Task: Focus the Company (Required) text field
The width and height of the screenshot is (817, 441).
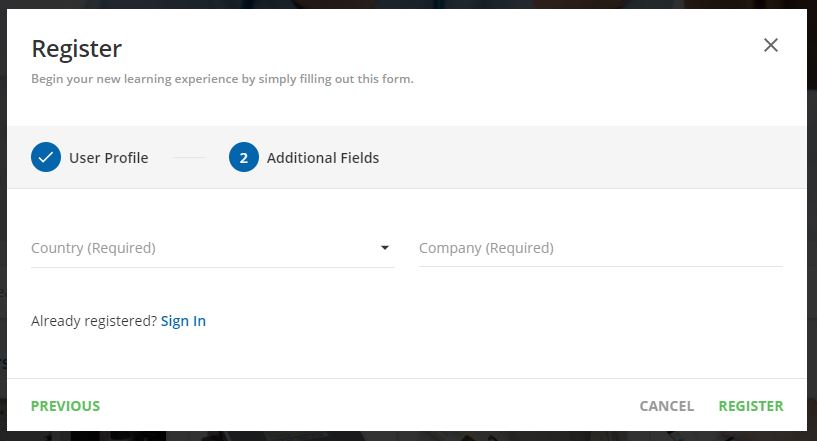Action: click(x=600, y=248)
